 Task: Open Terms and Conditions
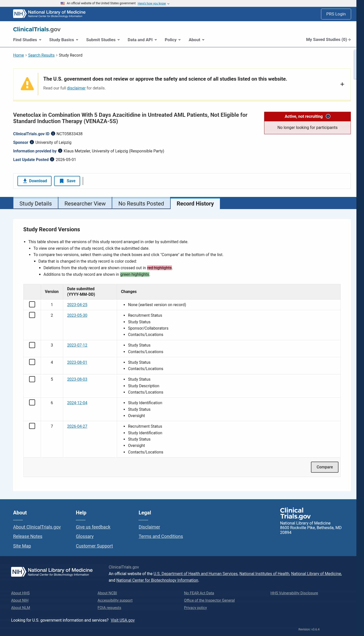[x=161, y=536]
